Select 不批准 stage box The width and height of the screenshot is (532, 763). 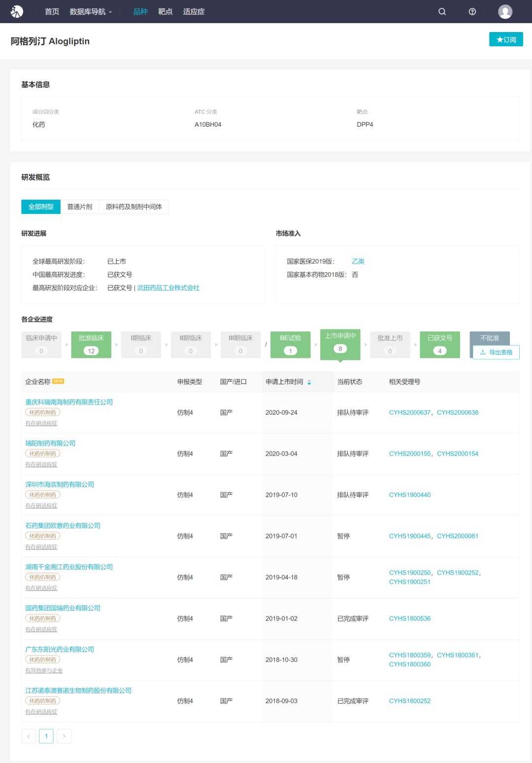point(490,338)
